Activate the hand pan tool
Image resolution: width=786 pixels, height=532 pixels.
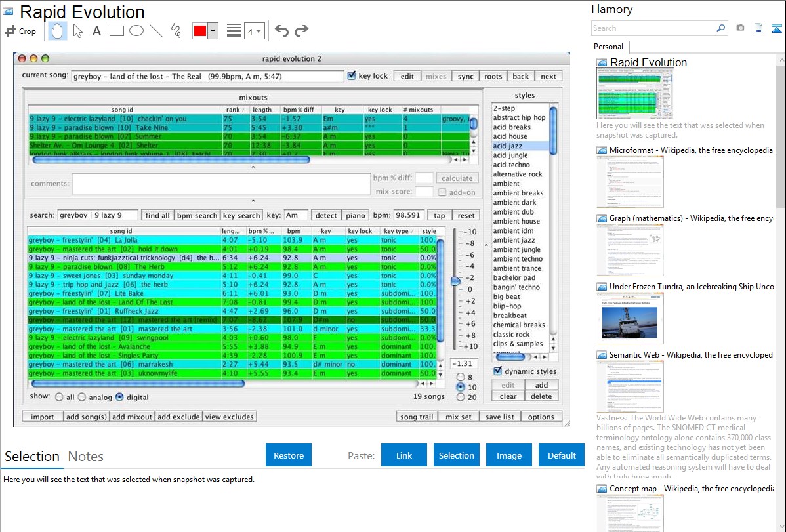58,31
